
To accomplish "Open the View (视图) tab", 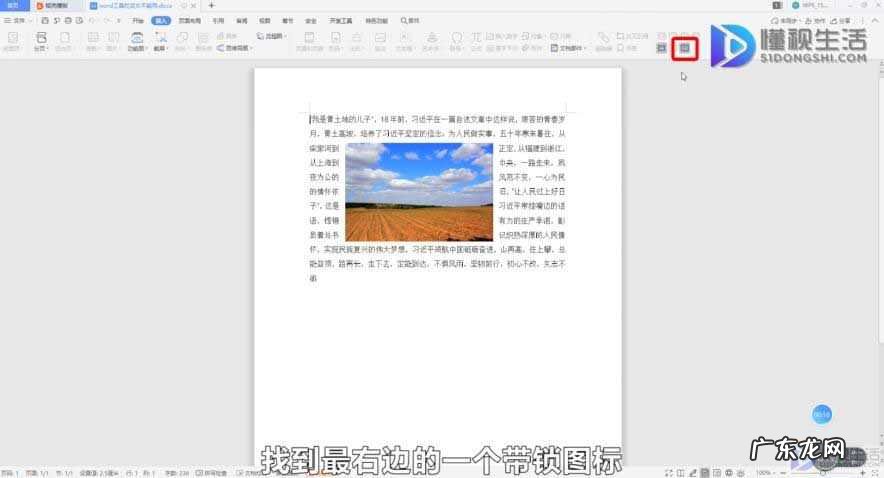I will 264,20.
